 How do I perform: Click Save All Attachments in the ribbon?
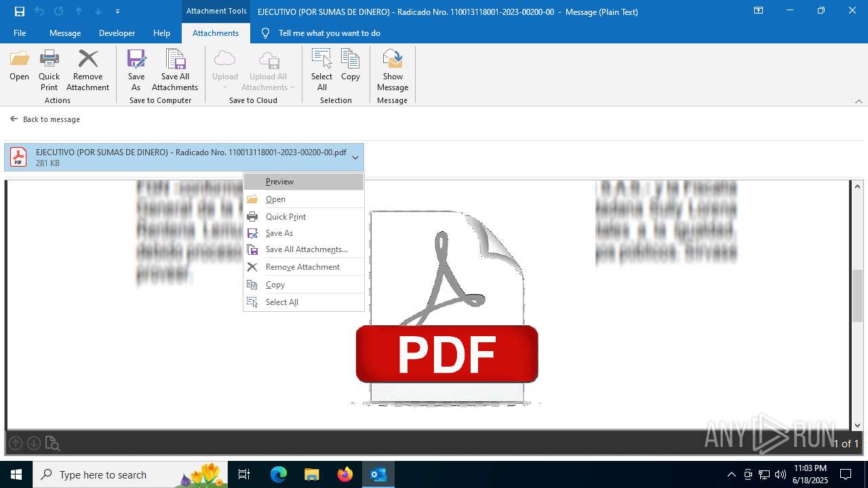point(175,70)
